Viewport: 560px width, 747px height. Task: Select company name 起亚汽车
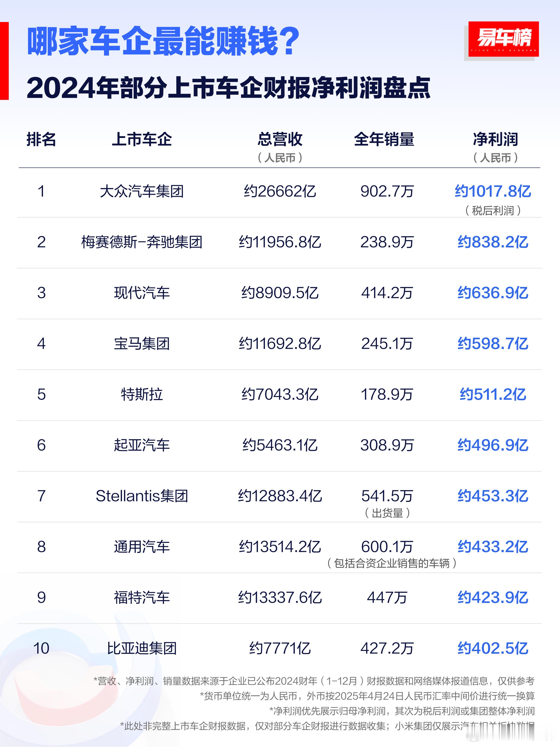[x=142, y=445]
